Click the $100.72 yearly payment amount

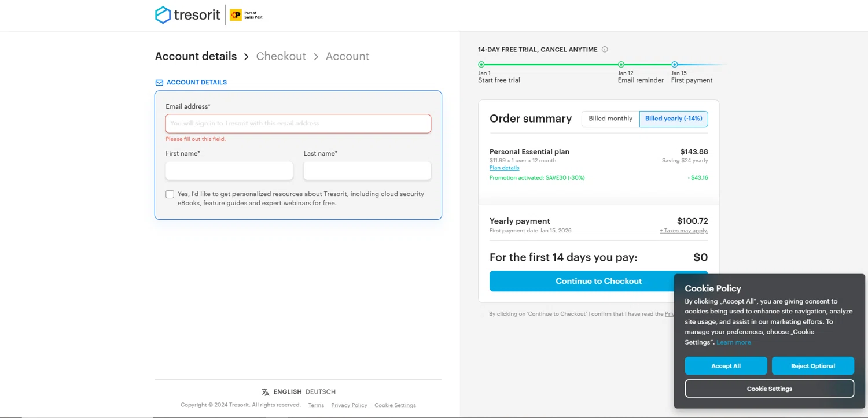[x=692, y=221]
